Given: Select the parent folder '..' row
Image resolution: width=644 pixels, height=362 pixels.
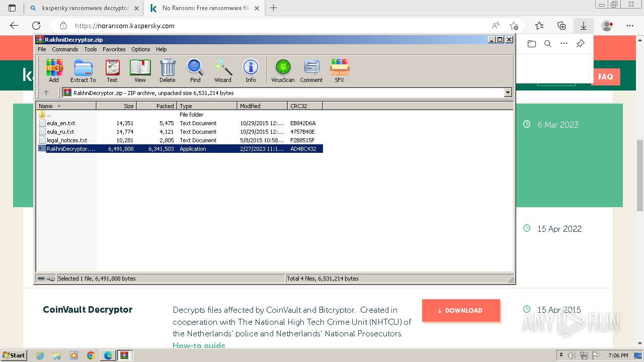Looking at the screenshot, I should point(180,115).
